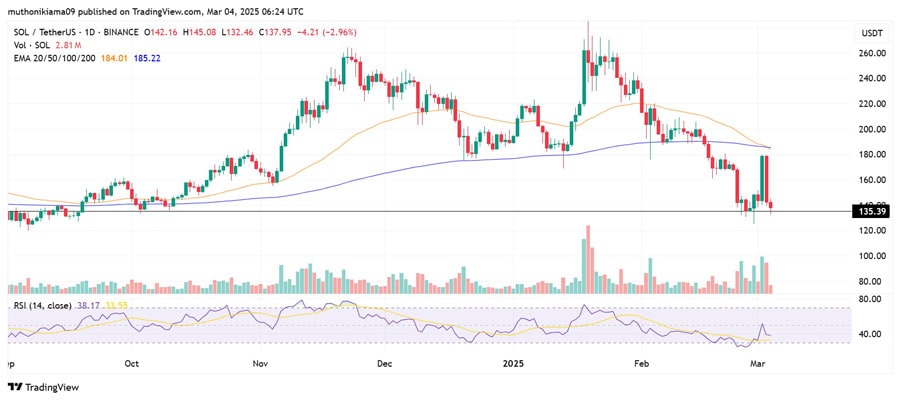Click the TradingView logo at bottom left
The image size is (900, 400).
pyautogui.click(x=43, y=387)
